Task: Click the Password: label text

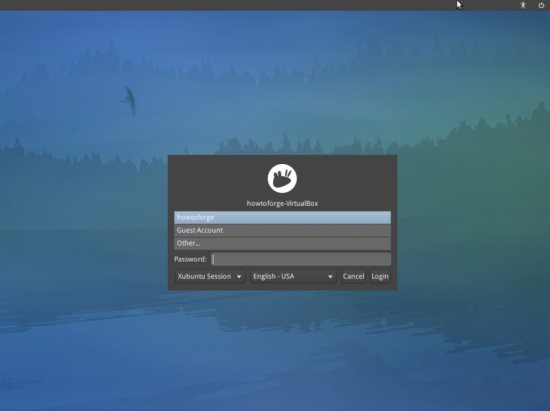Action: [x=190, y=259]
